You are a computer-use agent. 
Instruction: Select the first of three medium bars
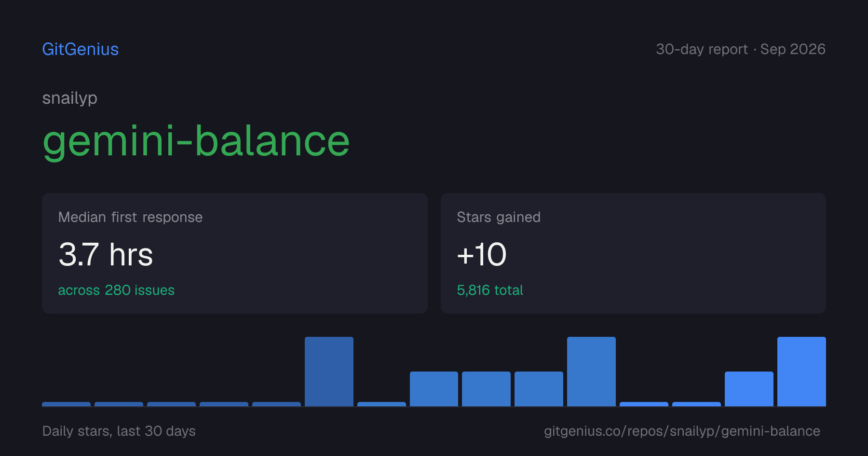434,389
